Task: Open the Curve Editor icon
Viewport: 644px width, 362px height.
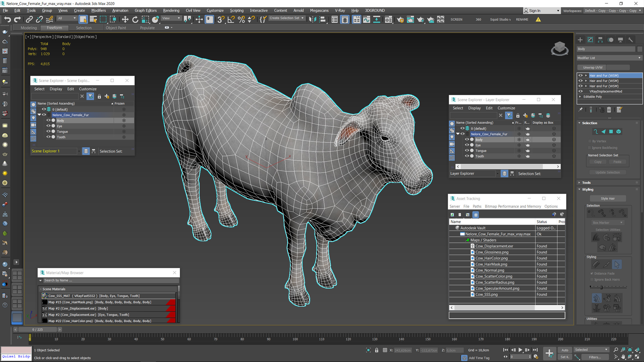Action: [367, 19]
